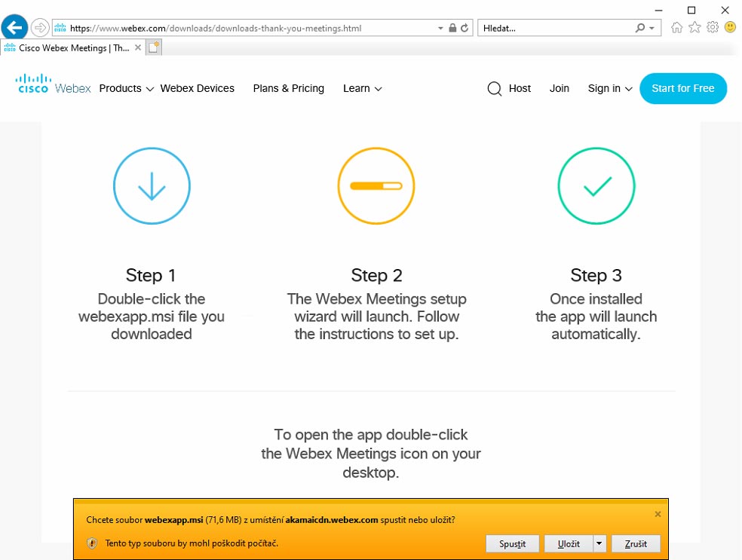This screenshot has height=560, width=742.
Task: Click the Step 2 progress bar icon
Action: point(376,186)
